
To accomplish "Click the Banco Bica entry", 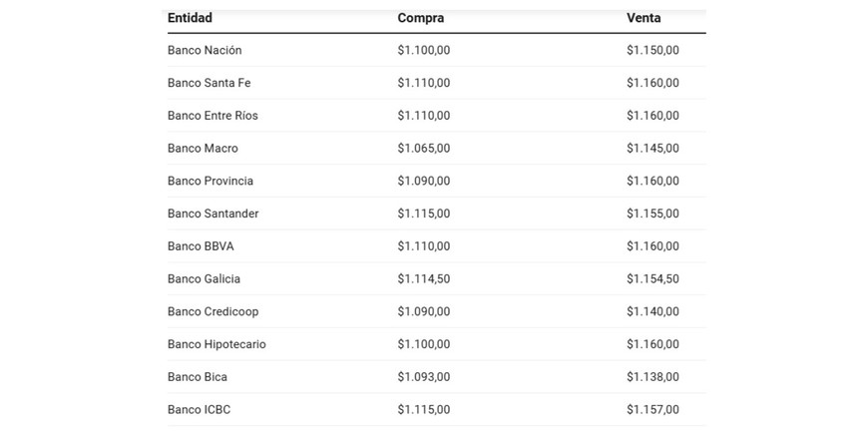I will pyautogui.click(x=198, y=377).
